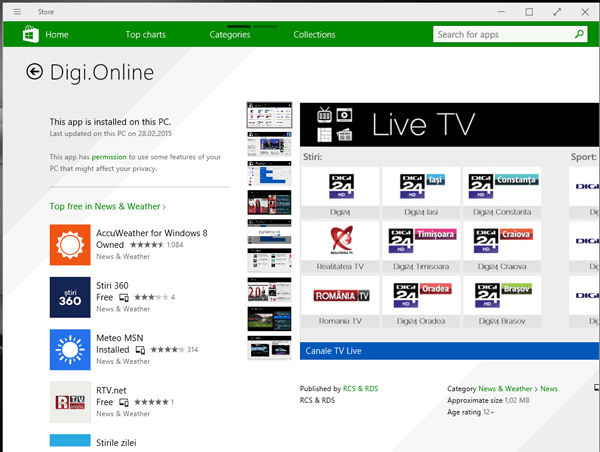Open AccuWeather for Windows 8 title
The image size is (600, 452).
(x=152, y=233)
